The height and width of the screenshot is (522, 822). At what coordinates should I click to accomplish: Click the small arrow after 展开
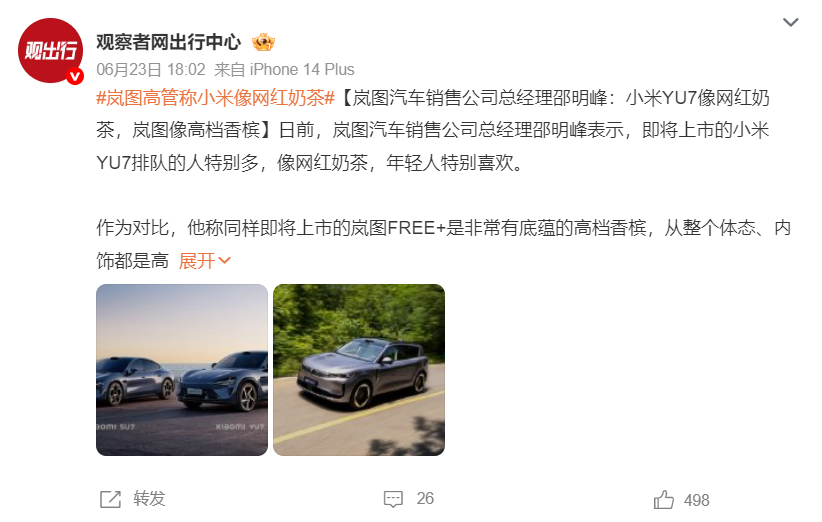pyautogui.click(x=224, y=260)
